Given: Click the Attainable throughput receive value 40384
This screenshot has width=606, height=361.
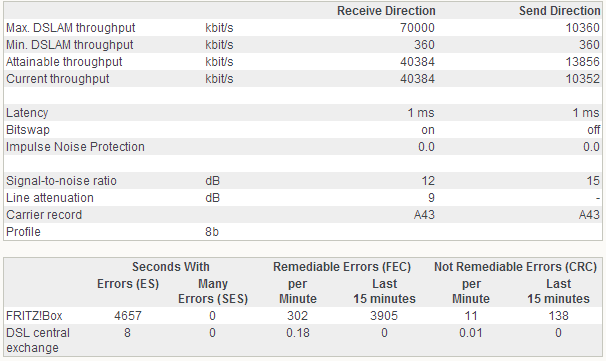Looking at the screenshot, I should coord(417,62).
